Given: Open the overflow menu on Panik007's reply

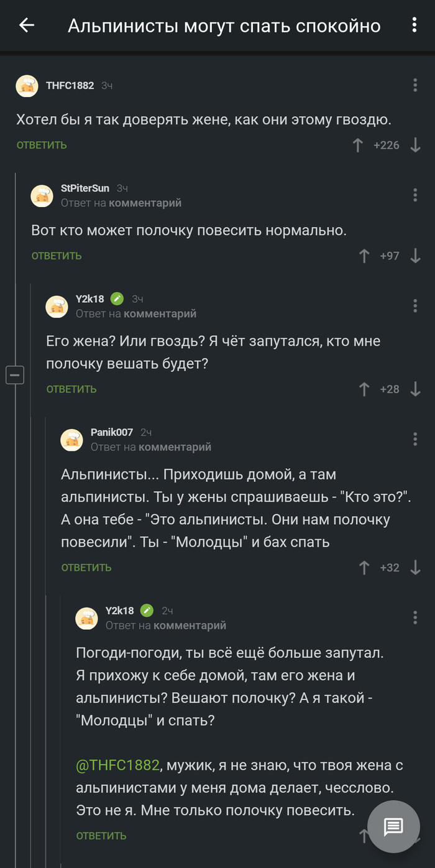Looking at the screenshot, I should 415,438.
